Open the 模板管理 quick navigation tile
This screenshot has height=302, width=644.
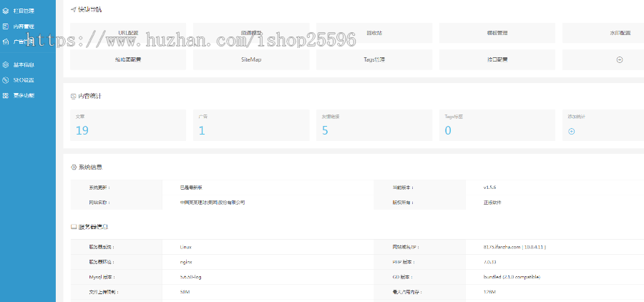click(x=497, y=33)
